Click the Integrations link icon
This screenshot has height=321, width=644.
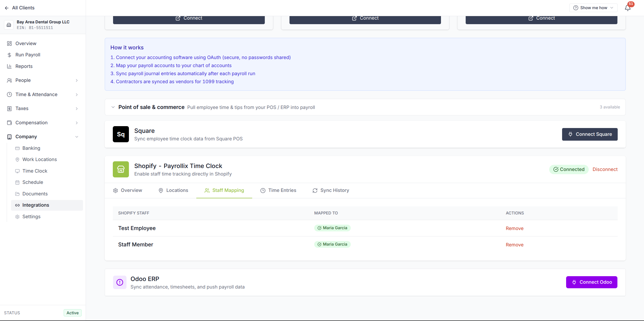[17, 205]
